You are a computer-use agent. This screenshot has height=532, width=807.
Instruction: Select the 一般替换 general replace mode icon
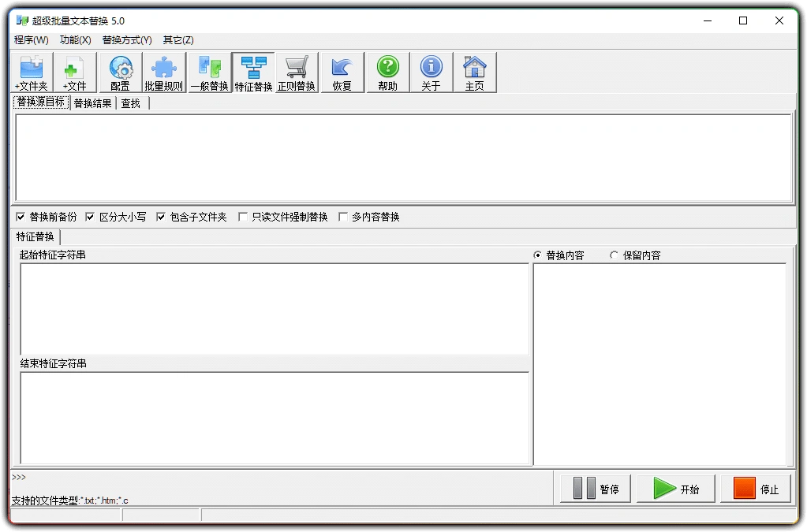click(x=209, y=72)
